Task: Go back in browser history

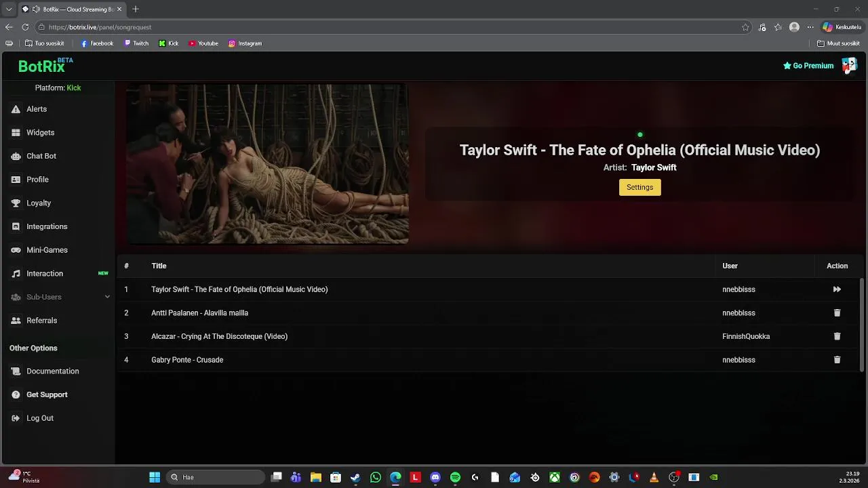Action: [9, 27]
